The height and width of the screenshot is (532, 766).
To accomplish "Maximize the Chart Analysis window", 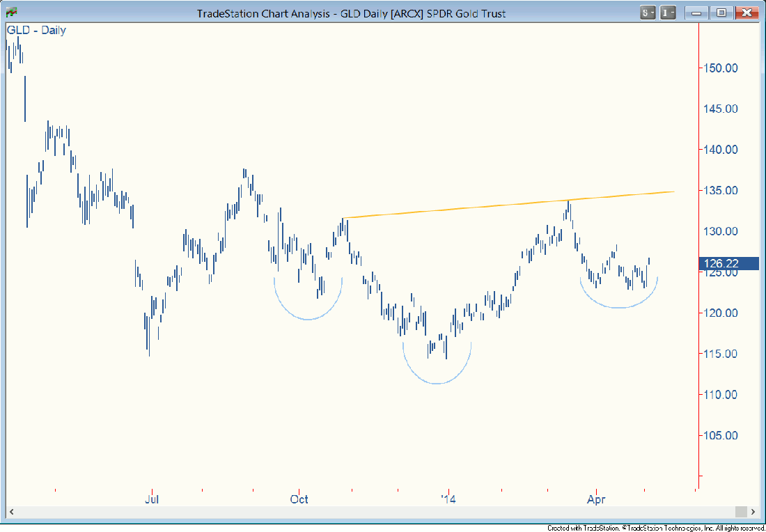I will tap(721, 13).
